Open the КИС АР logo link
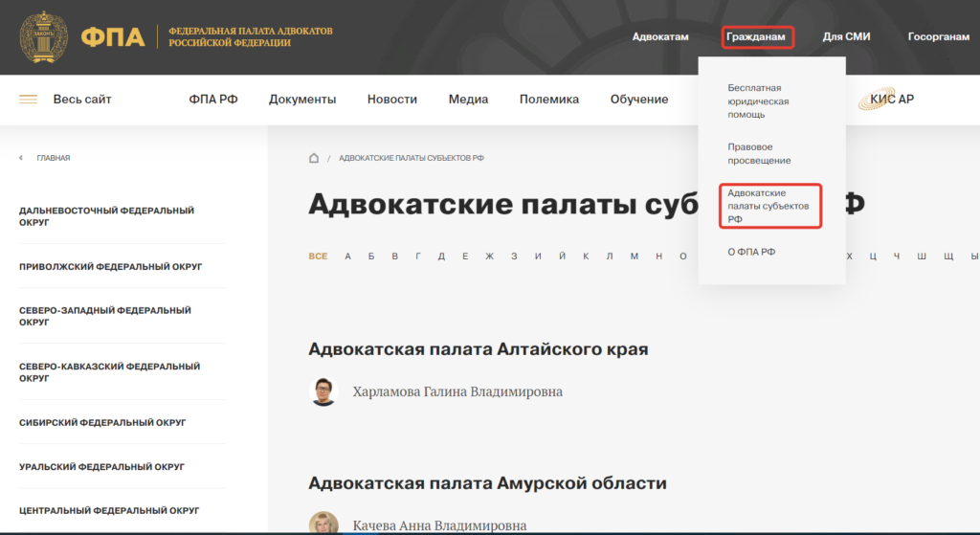 (885, 100)
